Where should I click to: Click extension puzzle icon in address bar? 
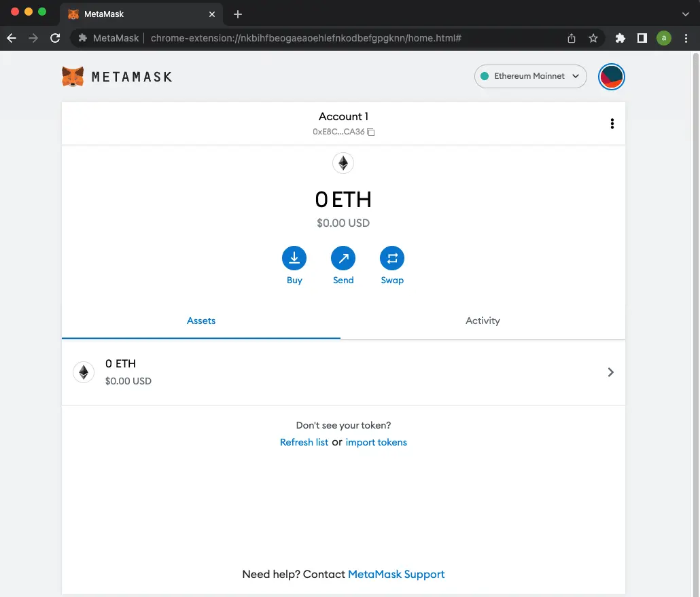pyautogui.click(x=83, y=38)
